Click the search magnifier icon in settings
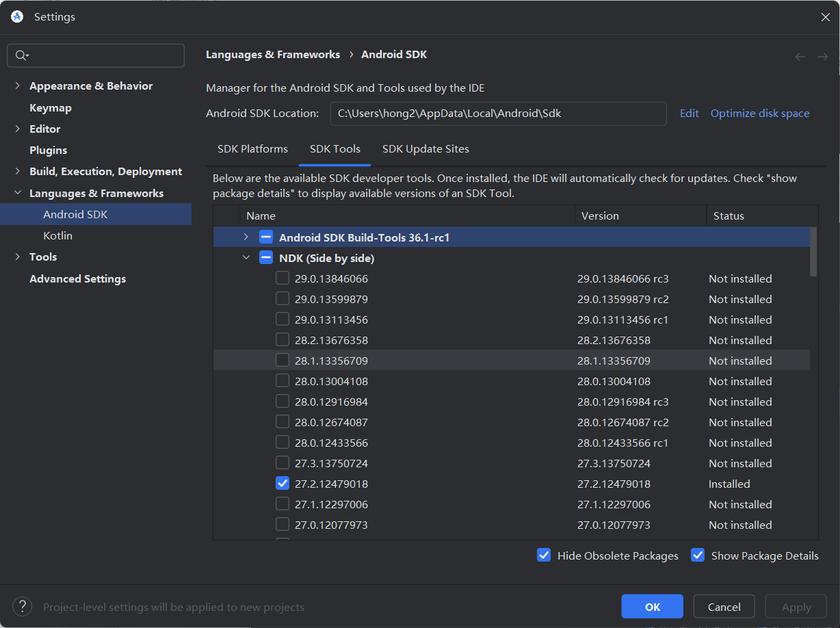Viewport: 840px width, 628px height. coord(22,55)
